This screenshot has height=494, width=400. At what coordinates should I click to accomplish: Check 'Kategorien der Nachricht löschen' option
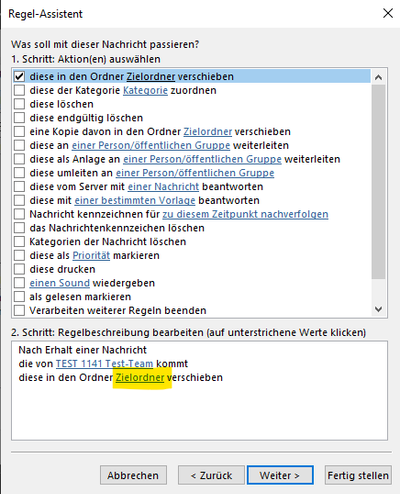click(19, 241)
